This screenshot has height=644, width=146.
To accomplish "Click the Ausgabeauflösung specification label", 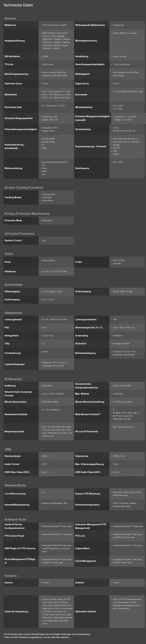I will click(x=14, y=41).
